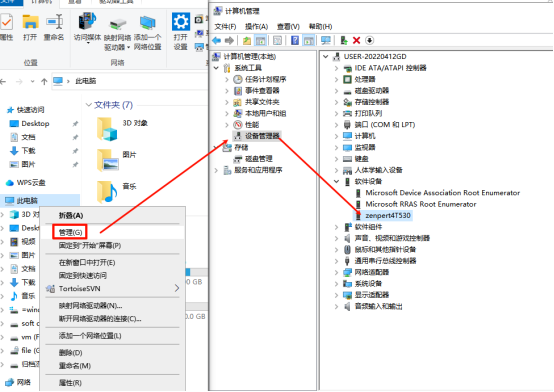
Task: Collapse the USER-20220412GD root node
Action: 326,57
